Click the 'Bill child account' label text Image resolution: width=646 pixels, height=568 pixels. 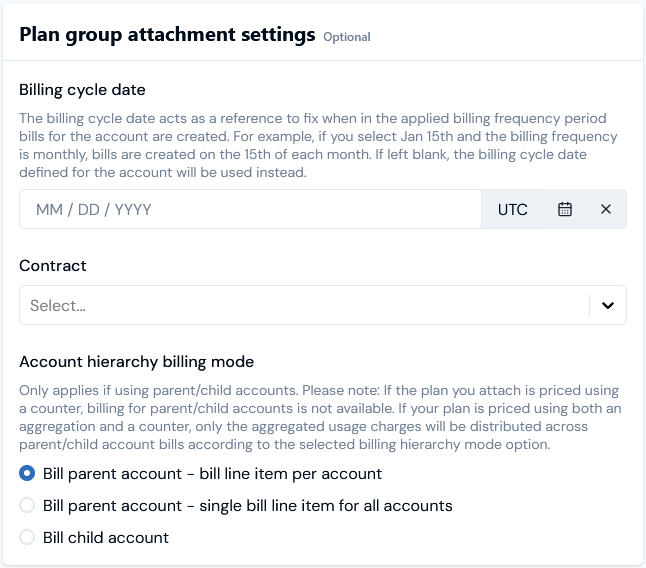point(106,538)
